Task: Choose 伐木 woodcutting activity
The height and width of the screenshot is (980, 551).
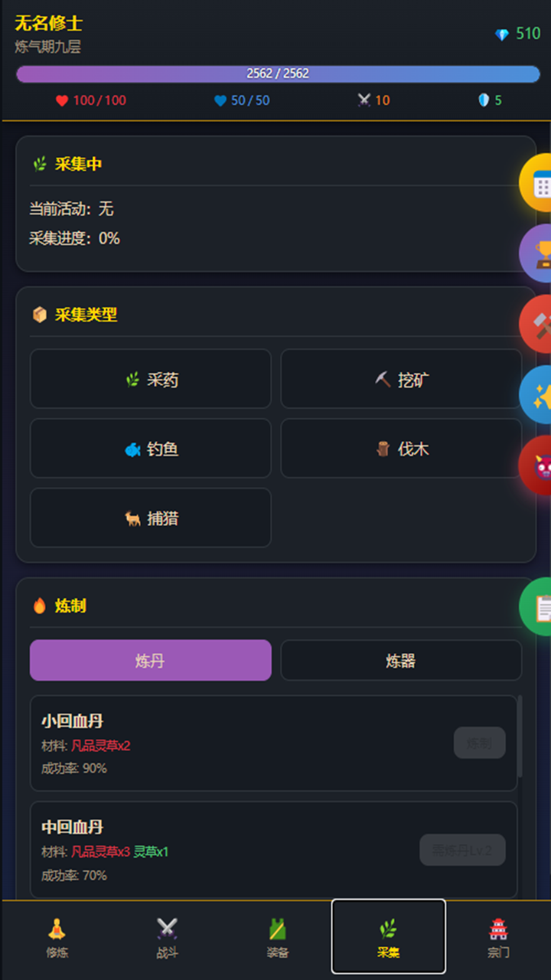Action: pyautogui.click(x=401, y=449)
